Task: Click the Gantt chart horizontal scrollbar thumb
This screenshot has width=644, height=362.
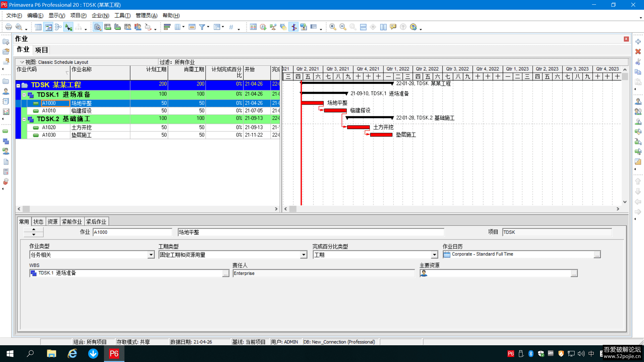Action: tap(293, 209)
